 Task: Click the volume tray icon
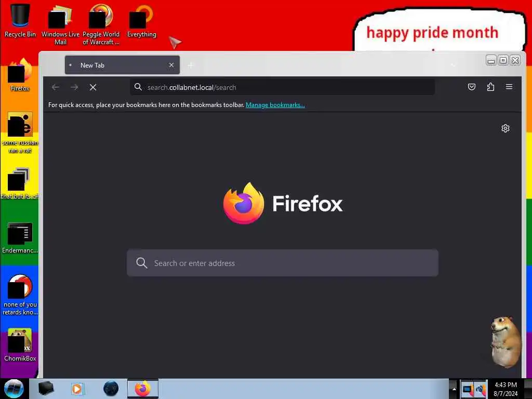pos(481,389)
